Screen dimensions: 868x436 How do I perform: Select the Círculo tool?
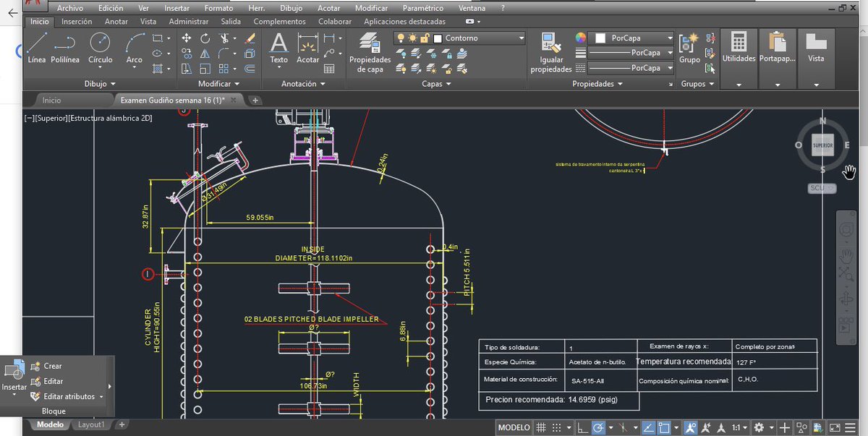tap(101, 48)
